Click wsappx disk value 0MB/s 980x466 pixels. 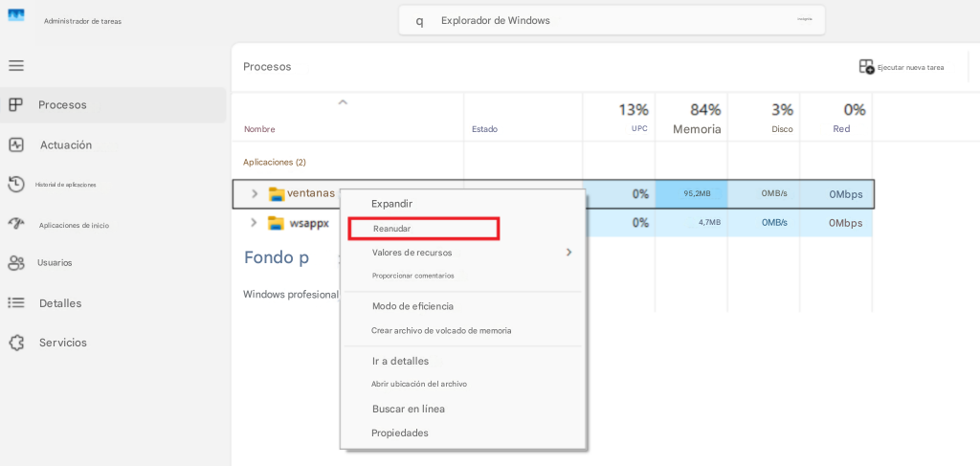point(773,222)
